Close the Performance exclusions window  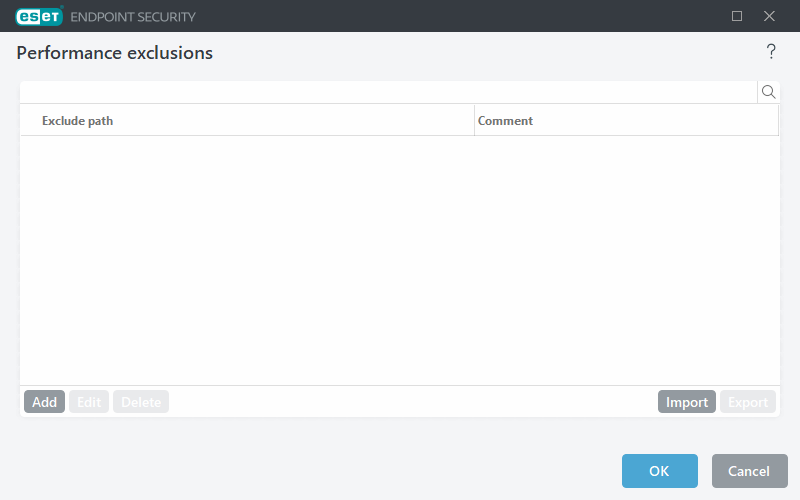(x=769, y=16)
